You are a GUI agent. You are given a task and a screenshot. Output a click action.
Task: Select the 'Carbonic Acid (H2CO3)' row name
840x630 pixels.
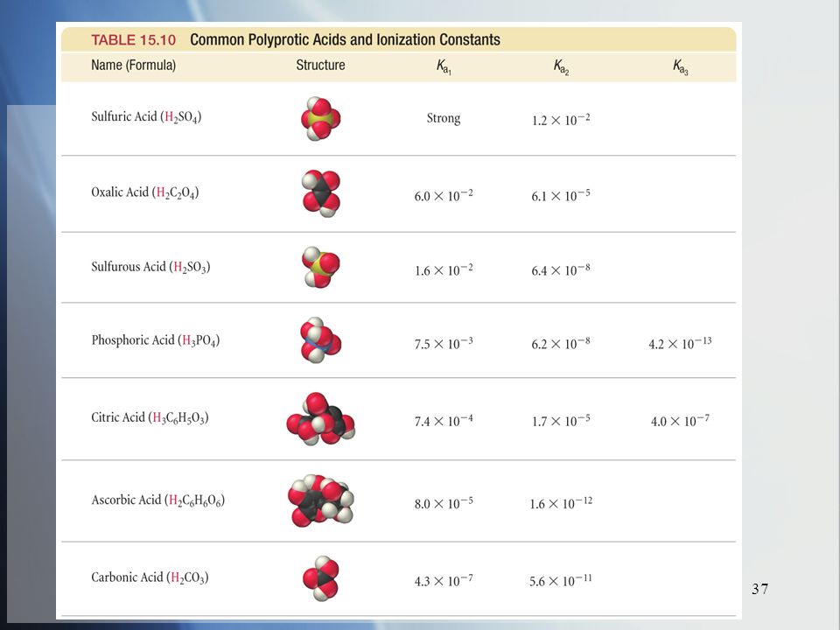[x=150, y=577]
